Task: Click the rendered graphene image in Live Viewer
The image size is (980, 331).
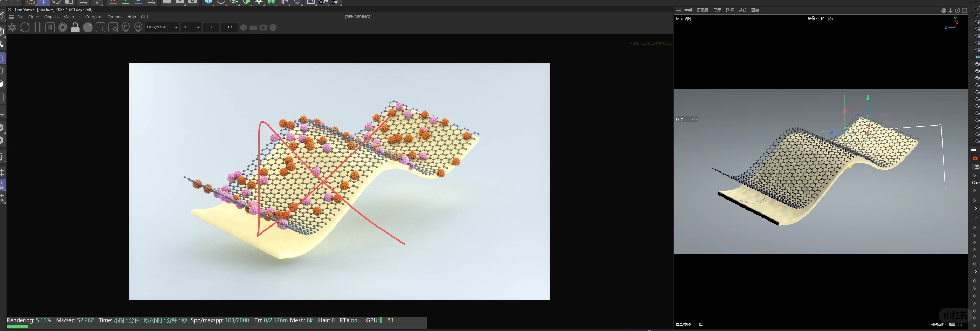Action: click(x=340, y=182)
